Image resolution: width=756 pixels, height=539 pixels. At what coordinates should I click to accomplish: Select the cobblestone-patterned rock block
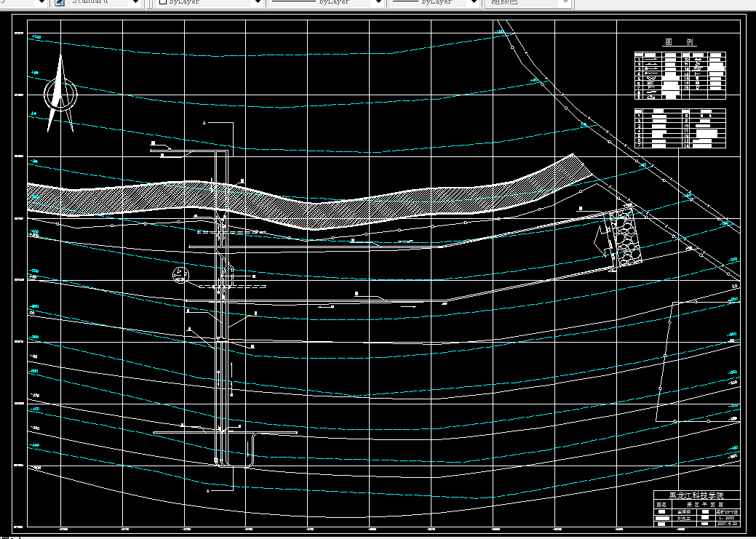click(626, 237)
